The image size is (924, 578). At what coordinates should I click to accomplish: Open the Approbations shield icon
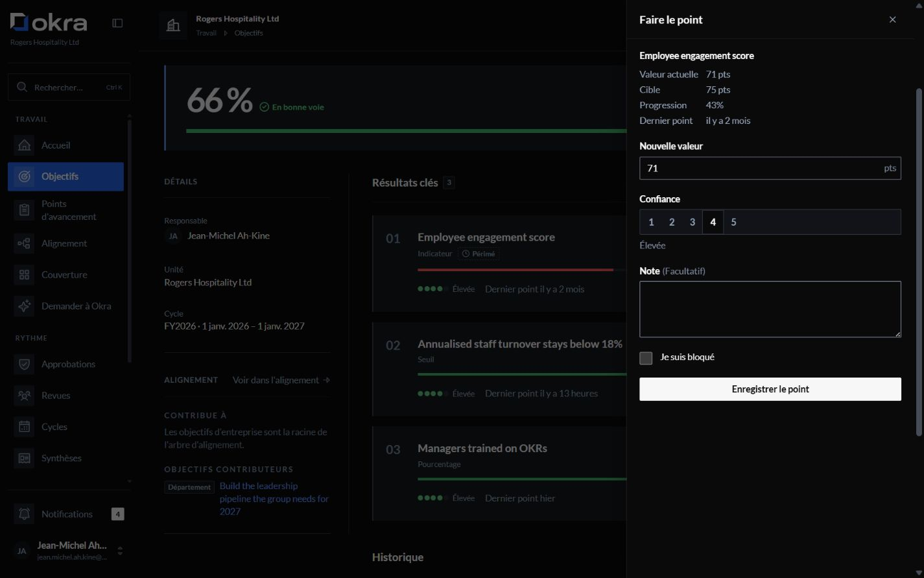coord(24,365)
